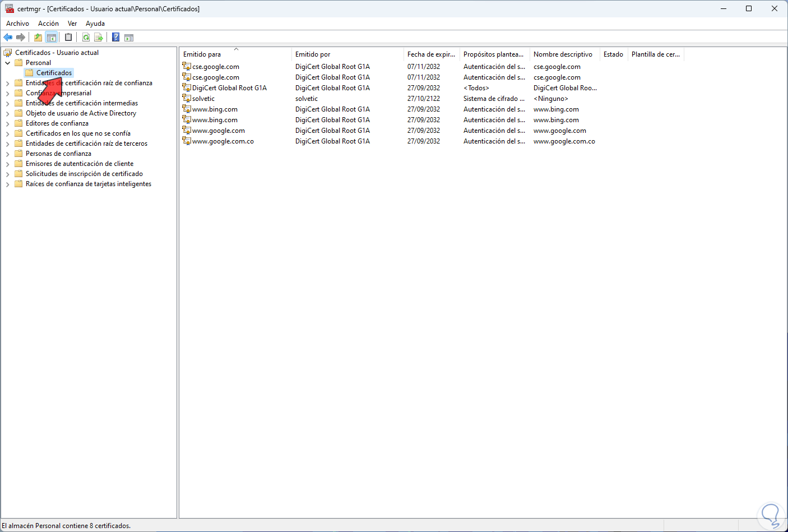Screen dimensions: 788x532
Task: Click the certificate icon of the solvetic row
Action: (187, 98)
